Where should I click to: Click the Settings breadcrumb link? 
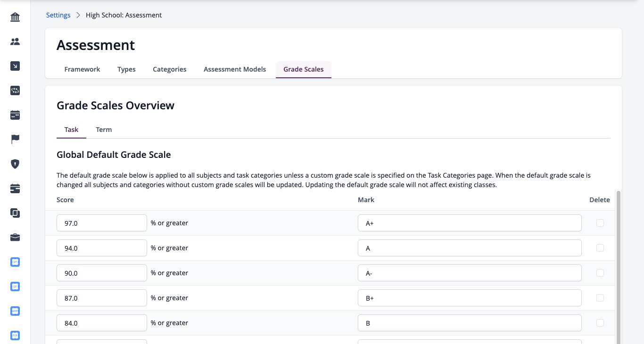[58, 15]
